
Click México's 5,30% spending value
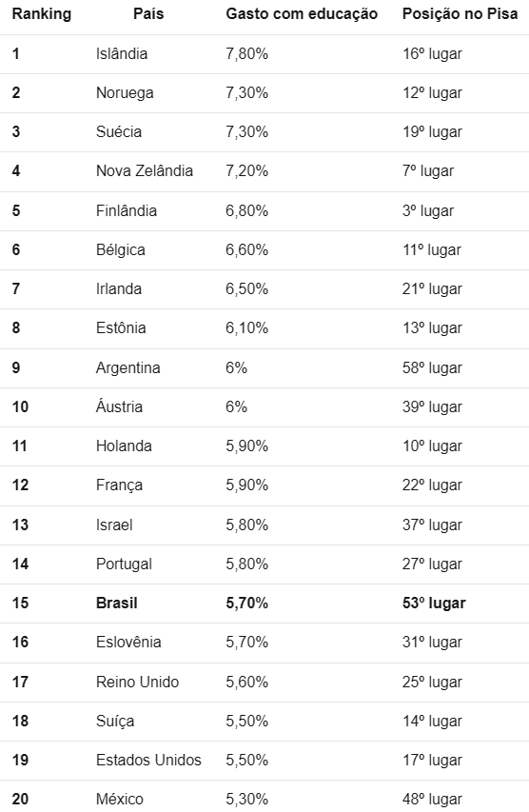pos(247,799)
